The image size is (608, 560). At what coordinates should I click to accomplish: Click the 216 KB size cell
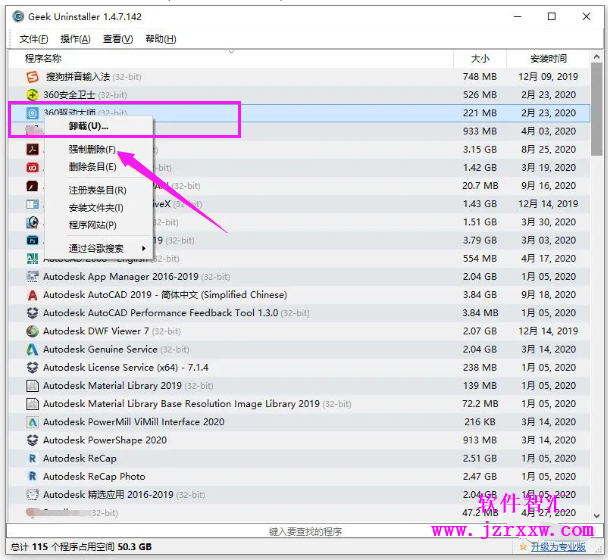tap(480, 422)
